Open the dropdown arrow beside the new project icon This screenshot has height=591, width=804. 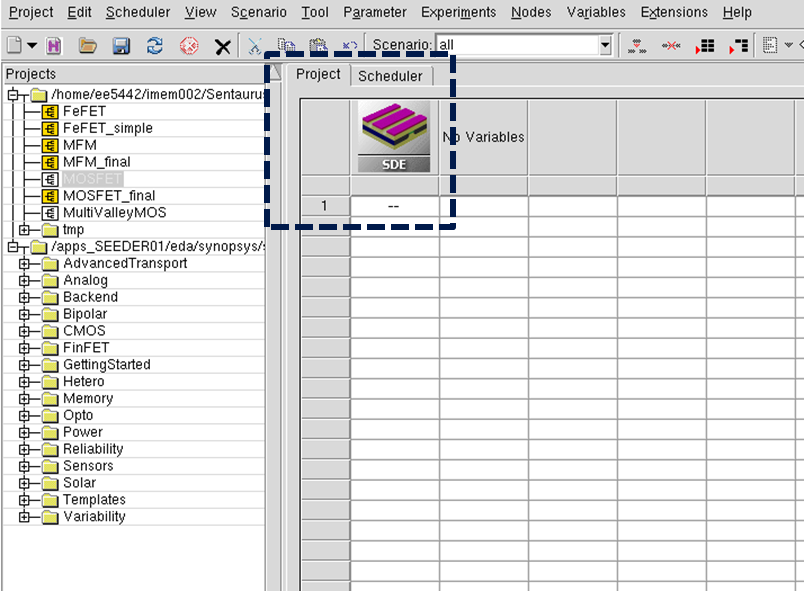32,46
